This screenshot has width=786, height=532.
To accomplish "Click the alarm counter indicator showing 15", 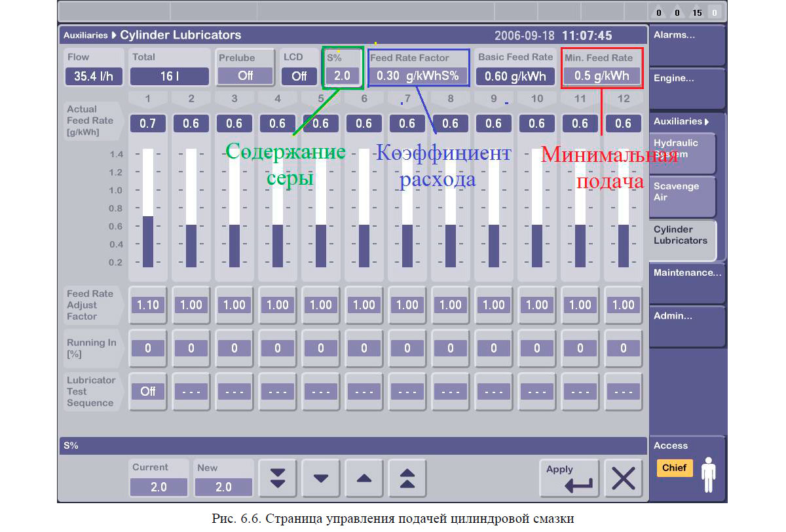I will 696,12.
